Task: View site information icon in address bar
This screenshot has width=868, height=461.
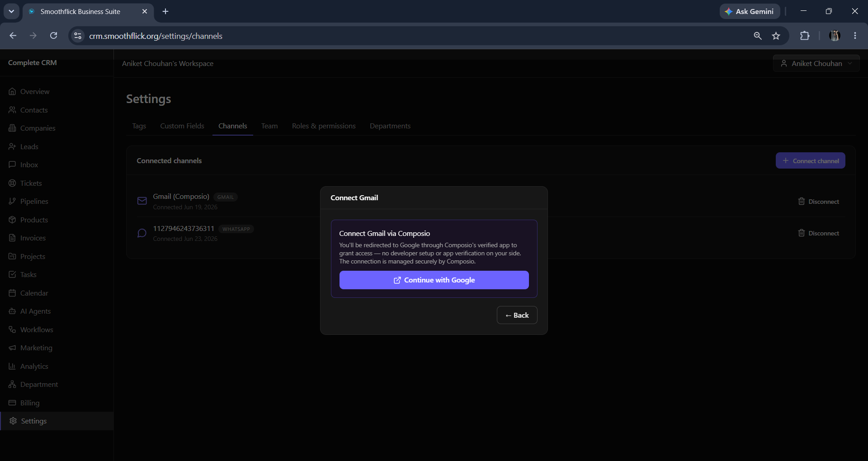Action: point(78,36)
